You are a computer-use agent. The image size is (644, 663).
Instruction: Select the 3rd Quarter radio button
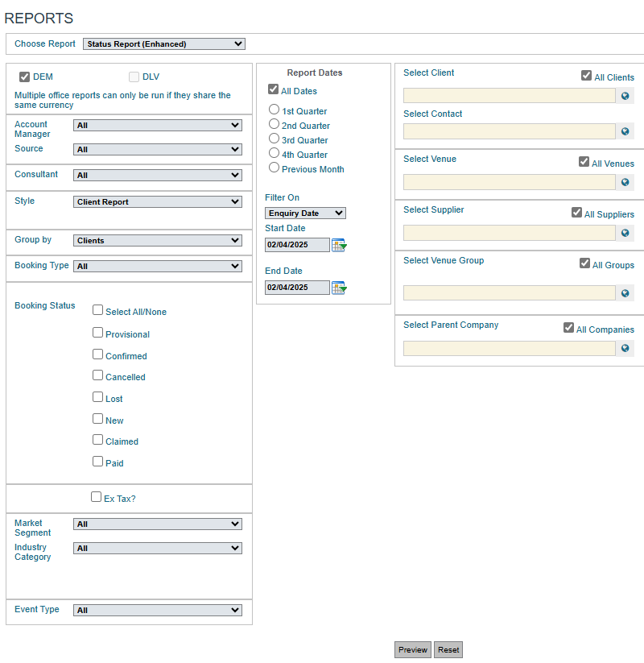pyautogui.click(x=274, y=139)
